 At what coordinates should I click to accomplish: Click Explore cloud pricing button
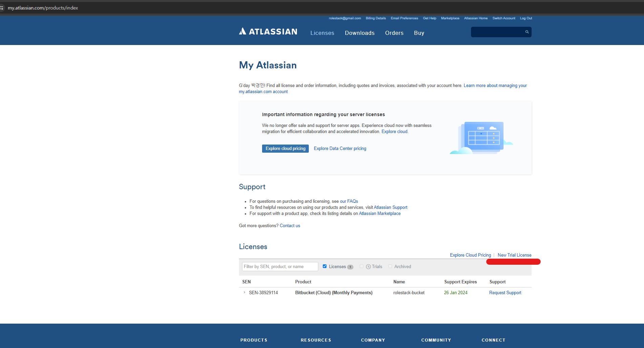(285, 149)
